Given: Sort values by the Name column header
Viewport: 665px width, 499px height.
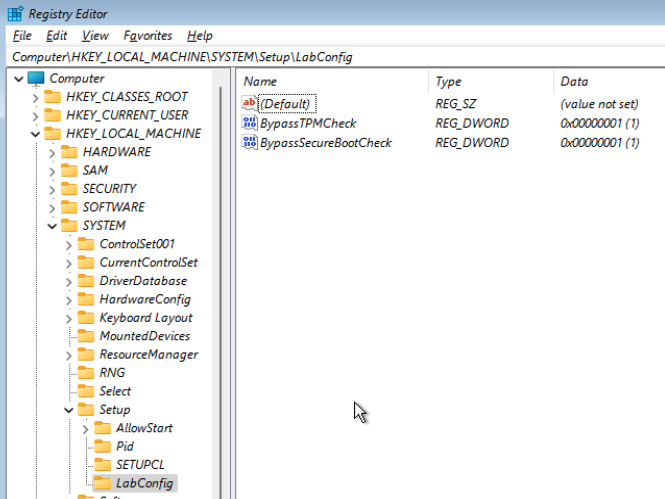Looking at the screenshot, I should point(260,81).
